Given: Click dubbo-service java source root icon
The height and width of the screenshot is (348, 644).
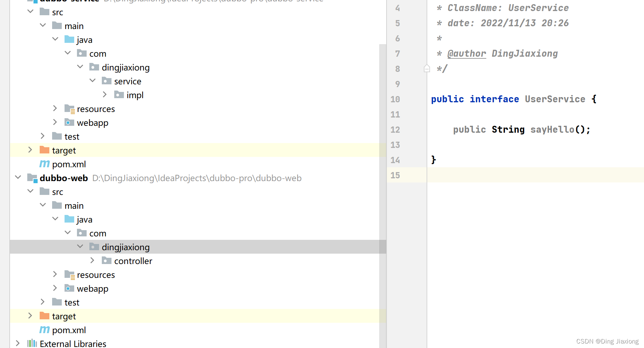Looking at the screenshot, I should [x=69, y=39].
